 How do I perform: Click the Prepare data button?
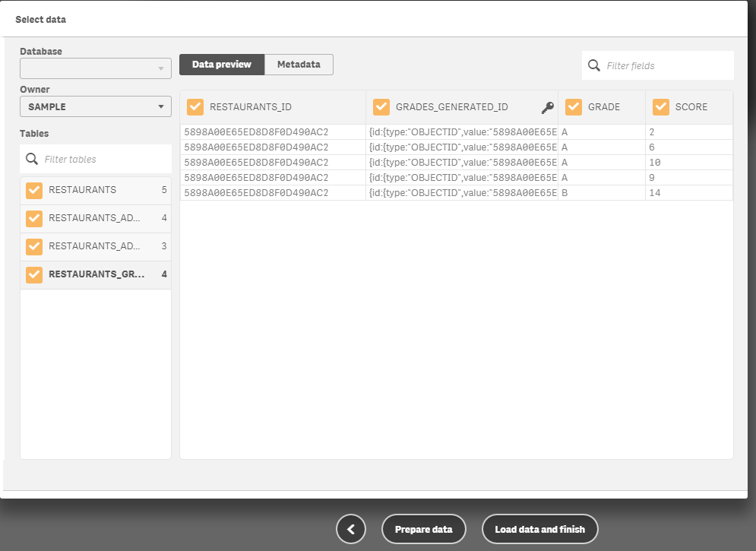[423, 528]
